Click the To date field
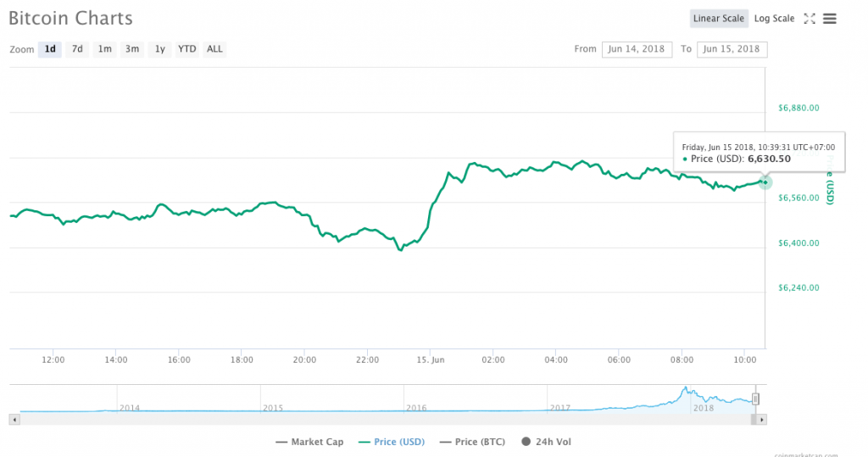Screen dimensions: 868x457 click(732, 49)
